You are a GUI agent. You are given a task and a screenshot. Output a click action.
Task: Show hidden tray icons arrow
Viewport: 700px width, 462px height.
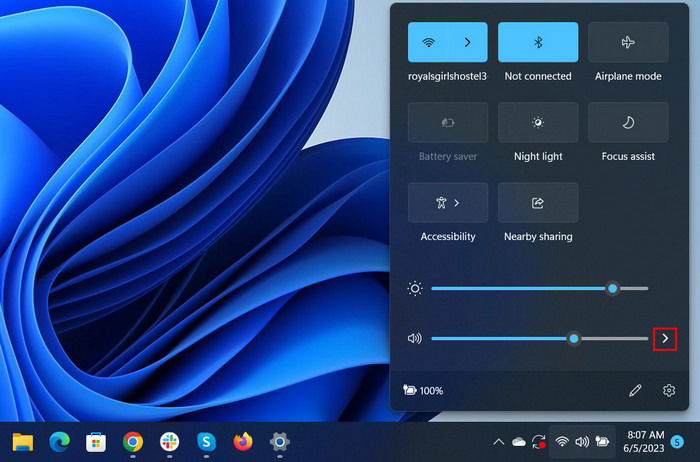[499, 442]
